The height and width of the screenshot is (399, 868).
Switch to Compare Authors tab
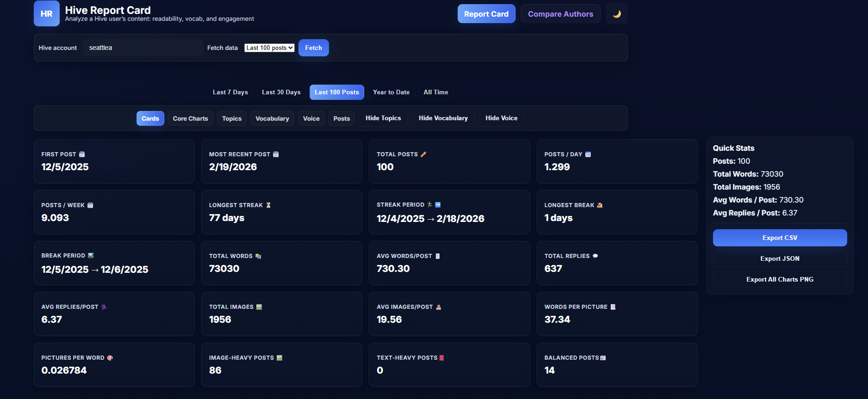(560, 14)
